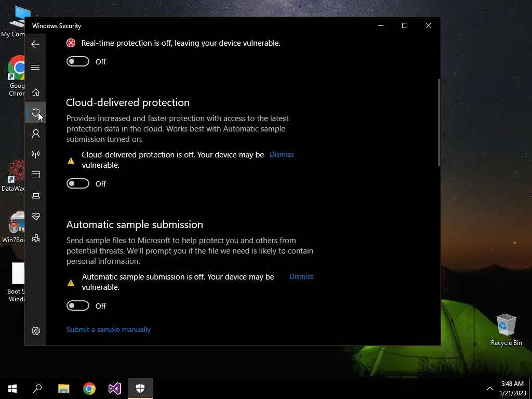Maximize the Windows Security window
This screenshot has height=399, width=532.
(404, 25)
